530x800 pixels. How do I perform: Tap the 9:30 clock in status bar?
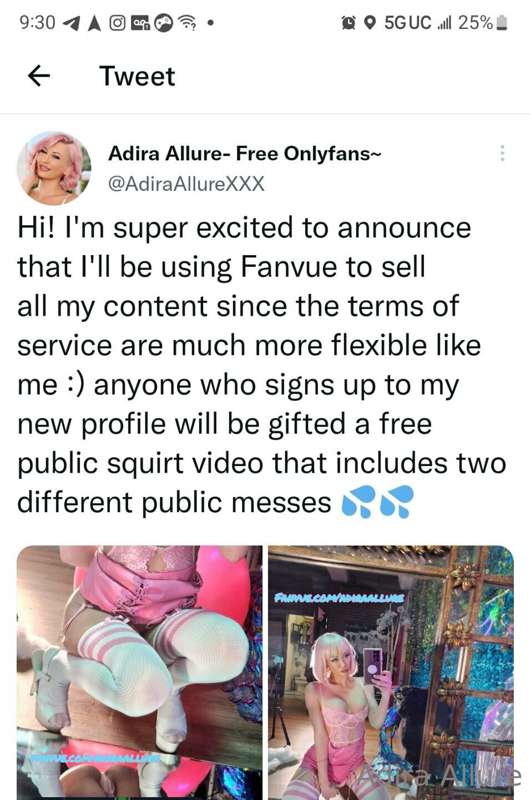coord(37,23)
